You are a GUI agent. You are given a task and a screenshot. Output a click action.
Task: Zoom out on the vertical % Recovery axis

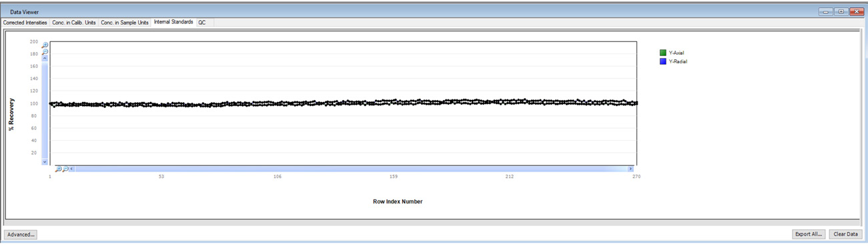click(x=45, y=52)
